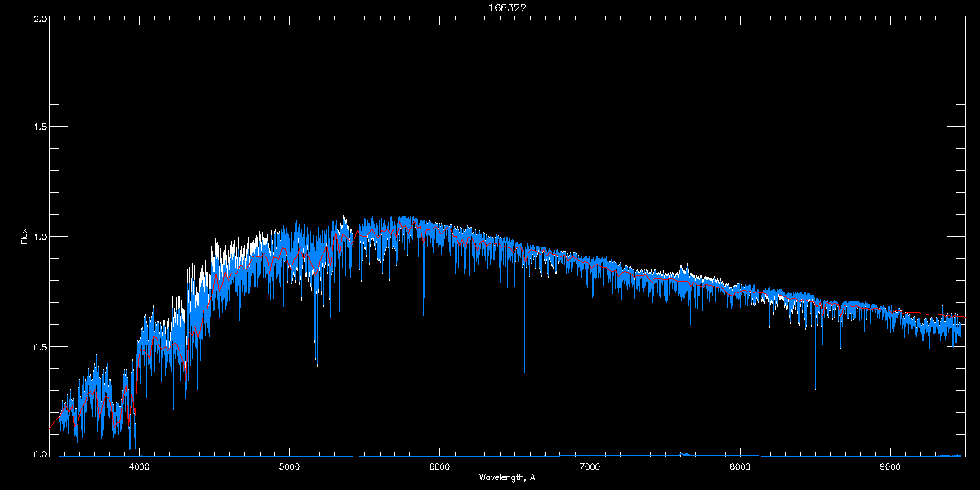Viewport: 980px width, 490px height.
Task: Click the 0.5 y-axis tick label
Action: (38, 346)
